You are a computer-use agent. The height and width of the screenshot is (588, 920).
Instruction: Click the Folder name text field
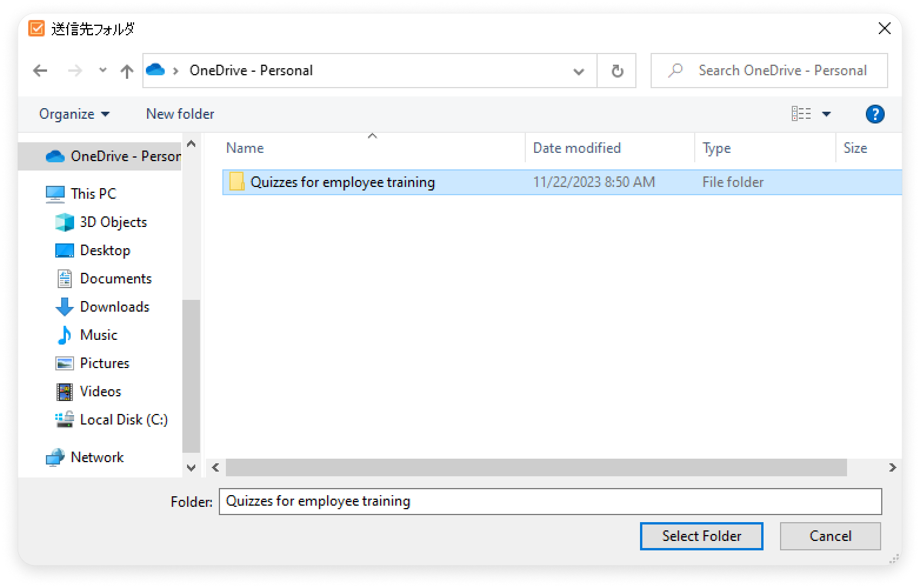click(550, 502)
